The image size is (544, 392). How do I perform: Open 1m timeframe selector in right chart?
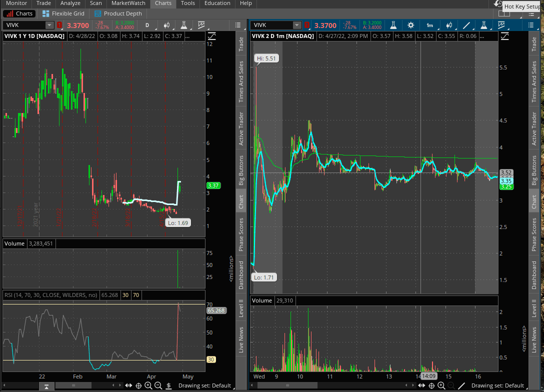click(x=430, y=25)
